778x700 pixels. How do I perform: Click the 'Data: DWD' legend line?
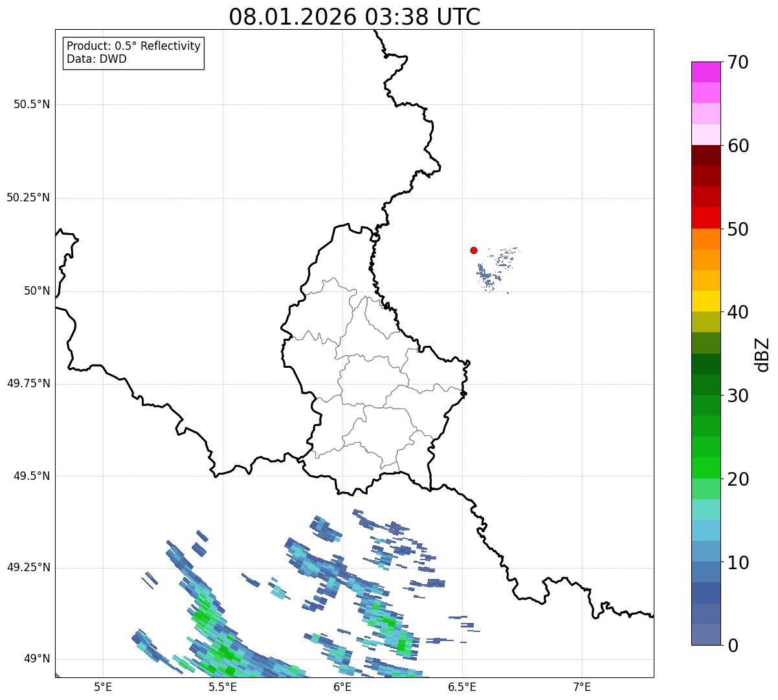[x=96, y=60]
